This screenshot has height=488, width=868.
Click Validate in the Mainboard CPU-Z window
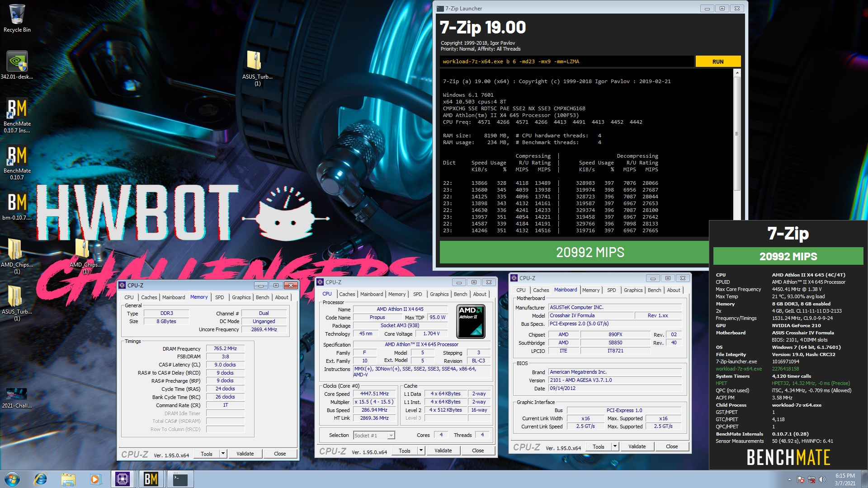pos(637,446)
